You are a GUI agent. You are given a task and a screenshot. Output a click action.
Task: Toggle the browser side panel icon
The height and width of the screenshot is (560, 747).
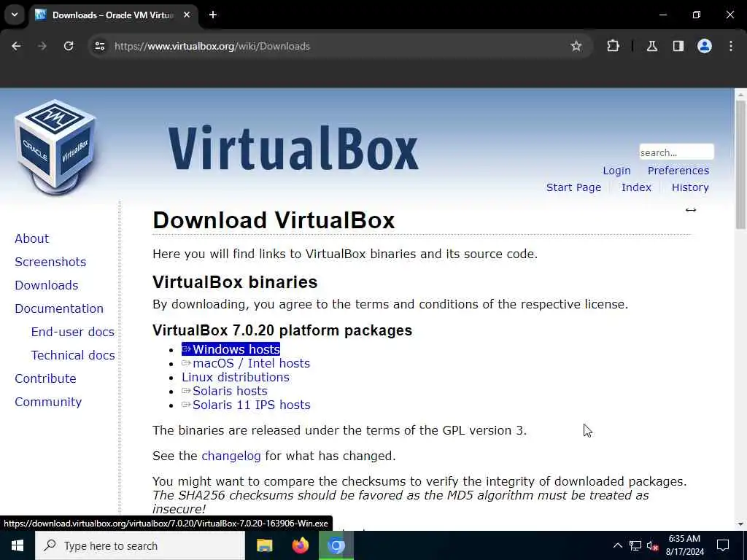678,46
